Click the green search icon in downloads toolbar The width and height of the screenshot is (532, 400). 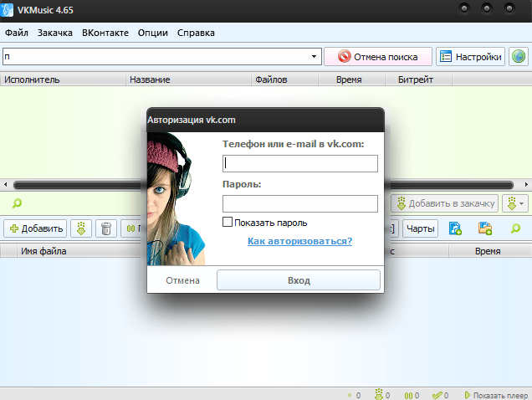click(515, 228)
